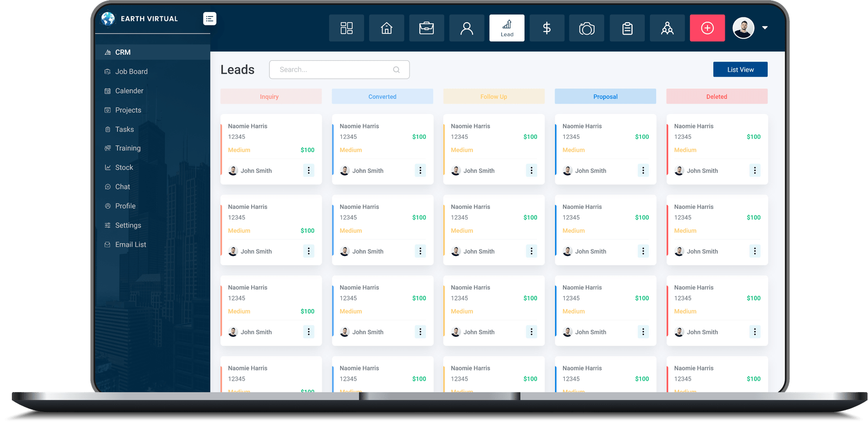Open the clipboard tasks icon
868x423 pixels.
(627, 28)
